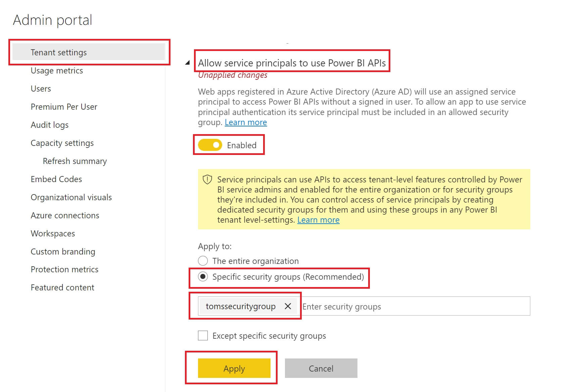
Task: Open Learn more in the yellow warning banner
Action: (x=318, y=220)
